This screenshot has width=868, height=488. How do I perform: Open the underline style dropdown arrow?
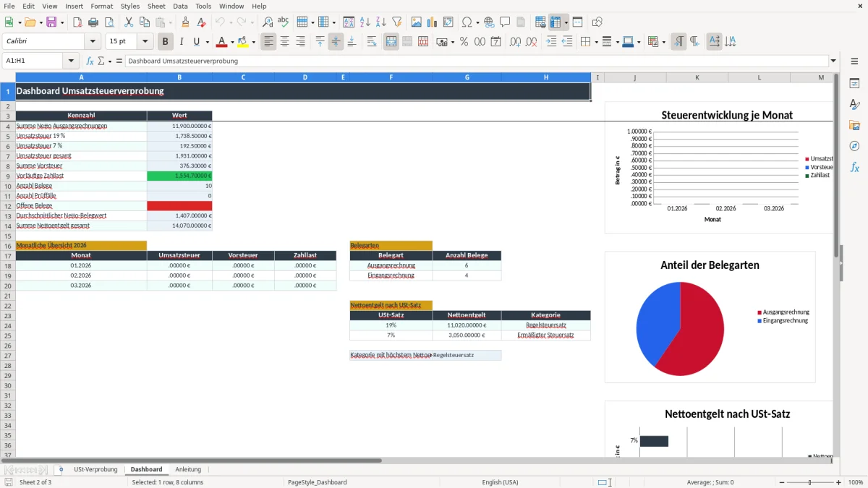207,42
